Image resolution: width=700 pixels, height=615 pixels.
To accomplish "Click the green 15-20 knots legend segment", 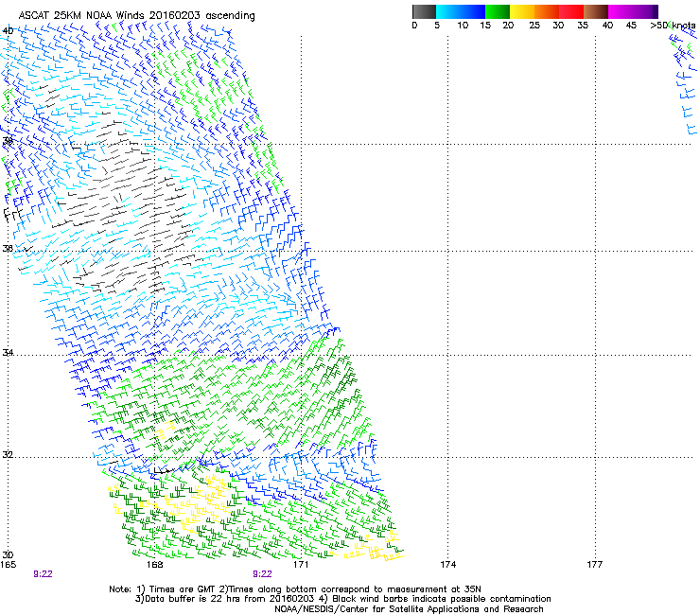I will pyautogui.click(x=498, y=11).
